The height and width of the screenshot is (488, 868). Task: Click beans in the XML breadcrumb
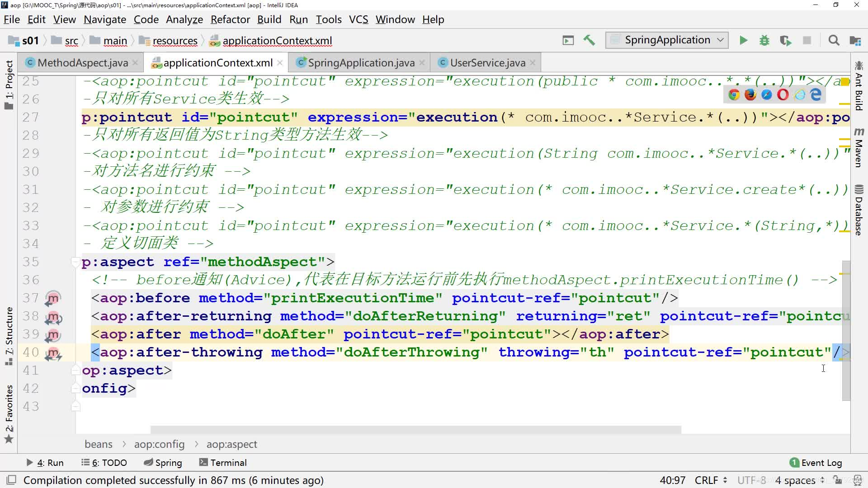98,444
